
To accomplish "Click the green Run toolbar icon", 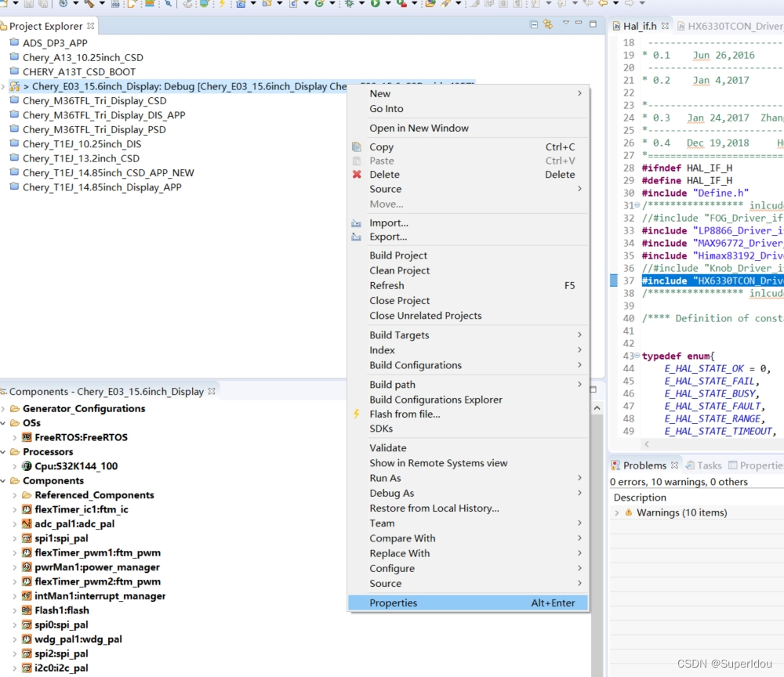I will coord(375,3).
